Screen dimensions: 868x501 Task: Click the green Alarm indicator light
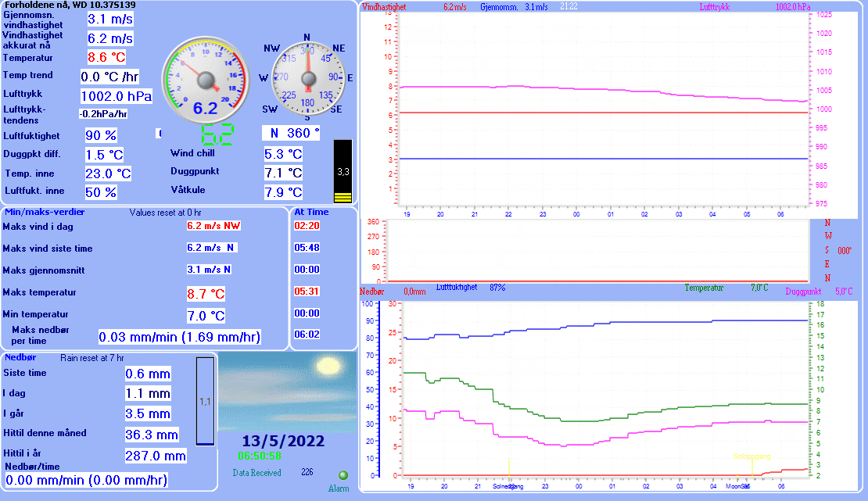point(343,474)
